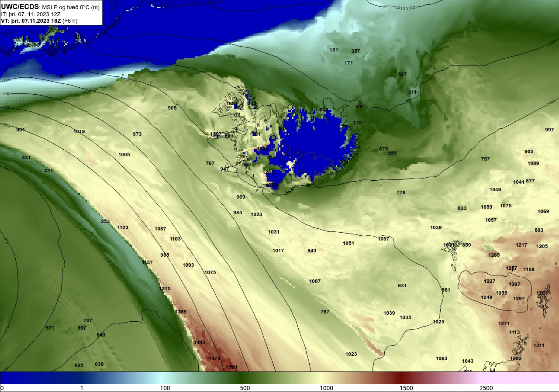
Task: Click the 988 isobar label
Action: click(6, 107)
